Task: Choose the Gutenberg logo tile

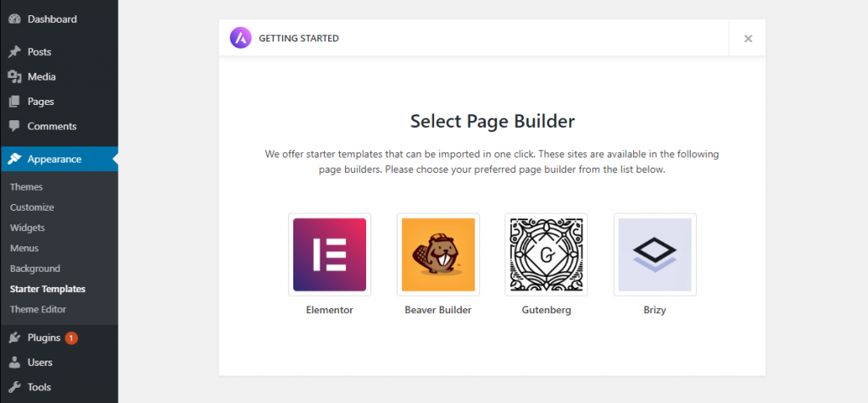Action: (x=547, y=254)
